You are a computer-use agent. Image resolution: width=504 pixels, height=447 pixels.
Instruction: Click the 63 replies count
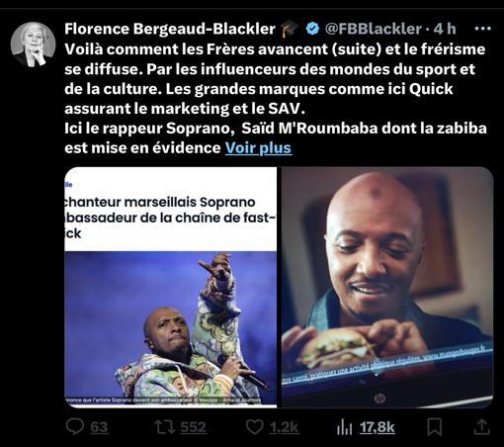[x=99, y=427]
